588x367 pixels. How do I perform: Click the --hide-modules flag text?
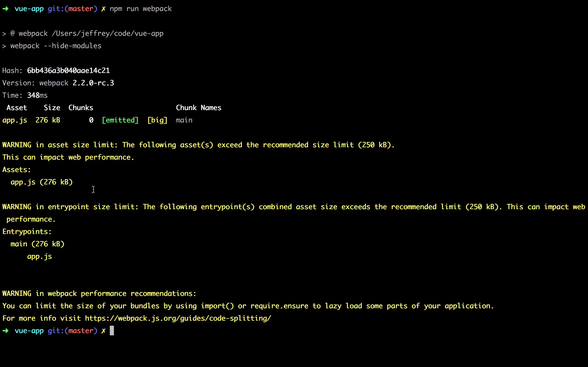click(72, 46)
